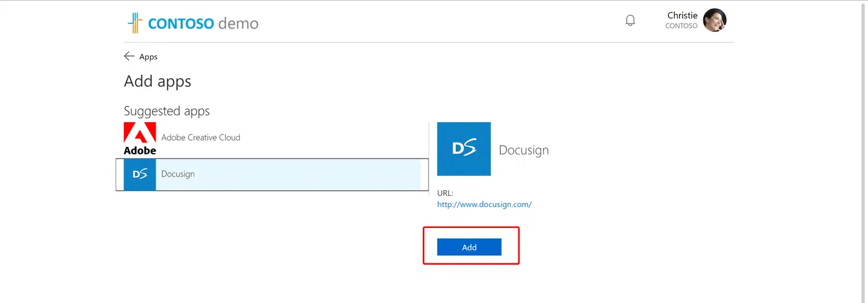This screenshot has width=868, height=303.
Task: Click the large Docusign logo tile
Action: (464, 149)
